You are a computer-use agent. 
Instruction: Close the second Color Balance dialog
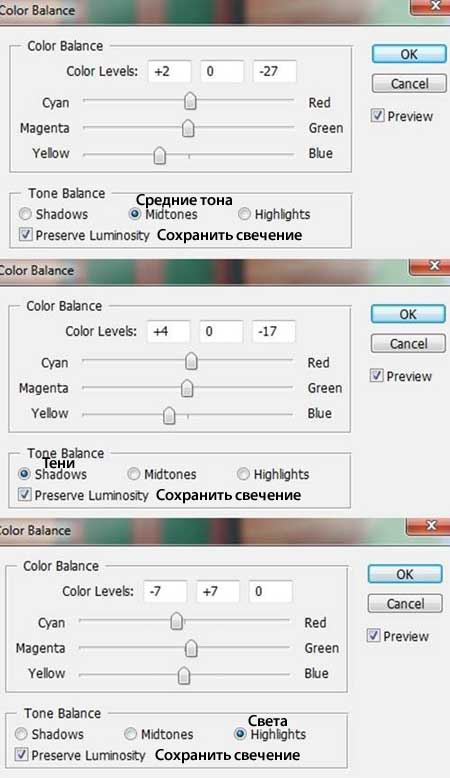tap(433, 266)
